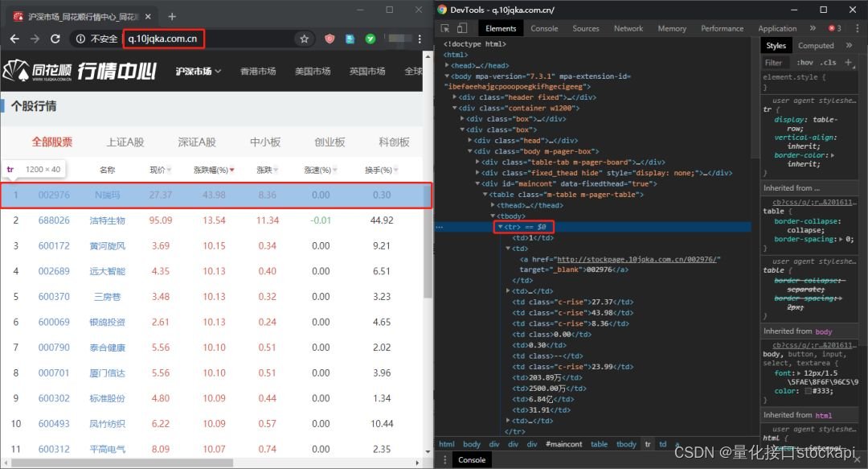Screen dimensions: 868x469
Task: Open the green circle extension icon
Action: coord(371,39)
